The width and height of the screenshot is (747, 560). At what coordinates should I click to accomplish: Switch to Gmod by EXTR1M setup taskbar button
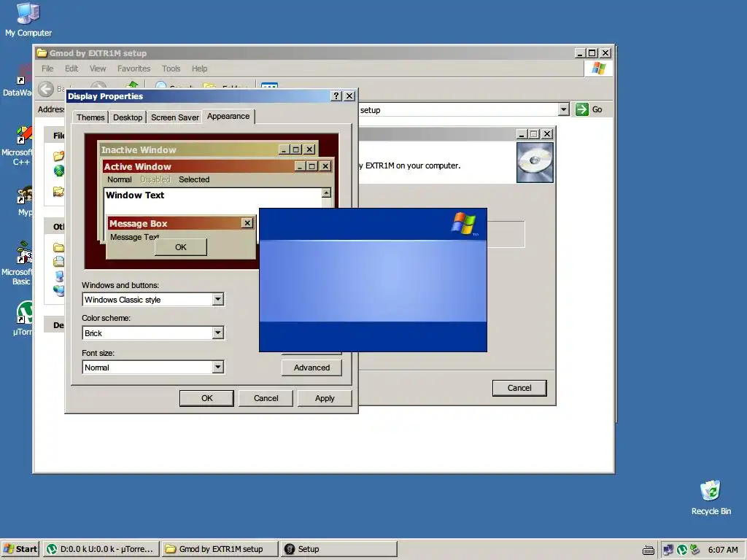[220, 549]
